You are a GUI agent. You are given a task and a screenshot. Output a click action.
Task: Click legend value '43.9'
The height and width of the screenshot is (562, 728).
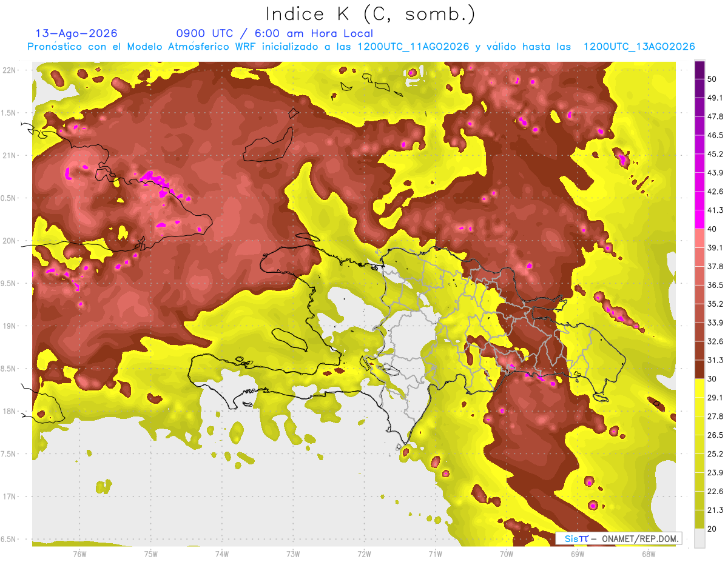715,173
